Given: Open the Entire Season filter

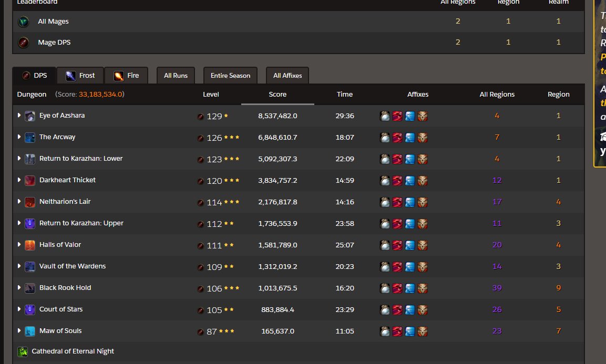Looking at the screenshot, I should 230,75.
